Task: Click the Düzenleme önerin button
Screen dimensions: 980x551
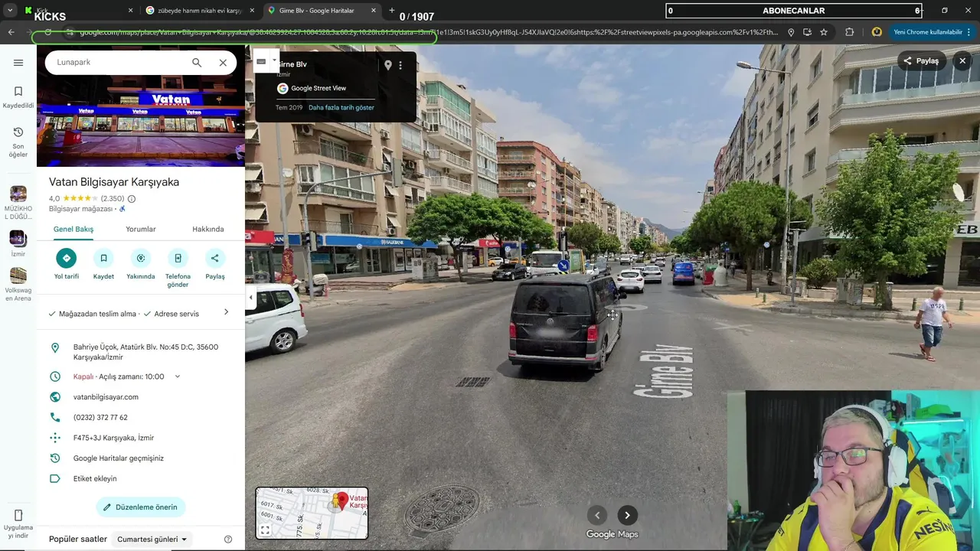Action: [141, 507]
